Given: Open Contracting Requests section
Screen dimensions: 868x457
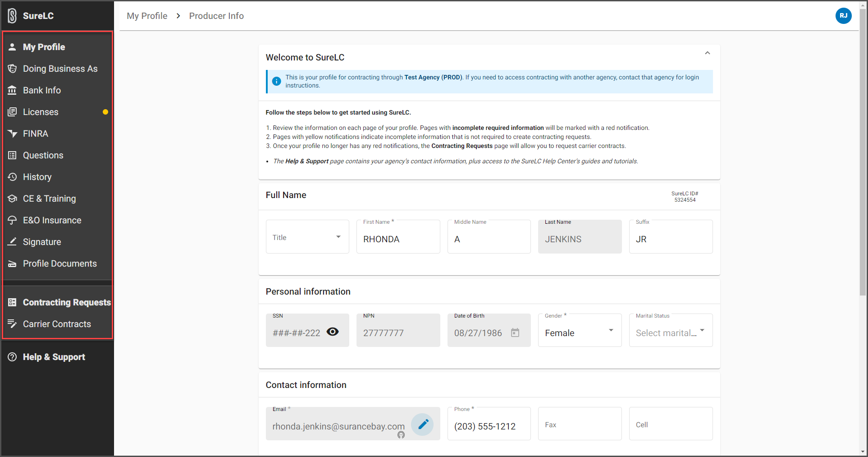Looking at the screenshot, I should (57, 302).
